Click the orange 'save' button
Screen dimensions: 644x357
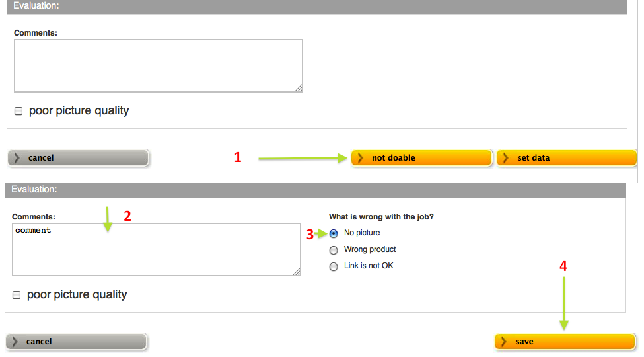pyautogui.click(x=565, y=342)
